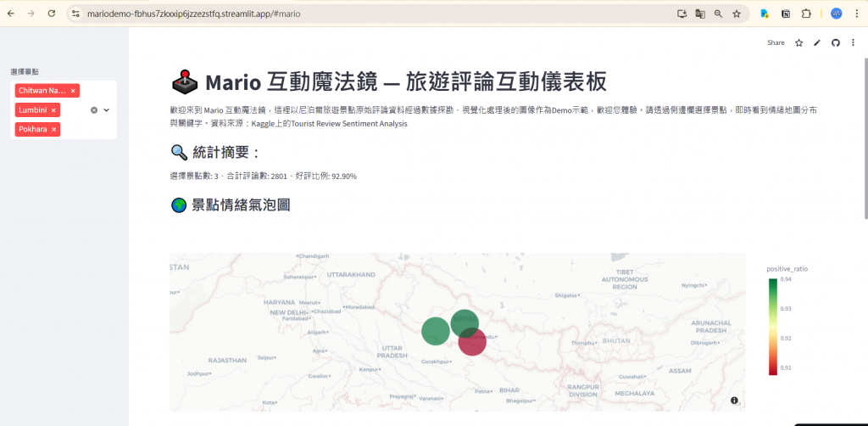This screenshot has height=426, width=868.
Task: Open the translate page icon
Action: [700, 14]
